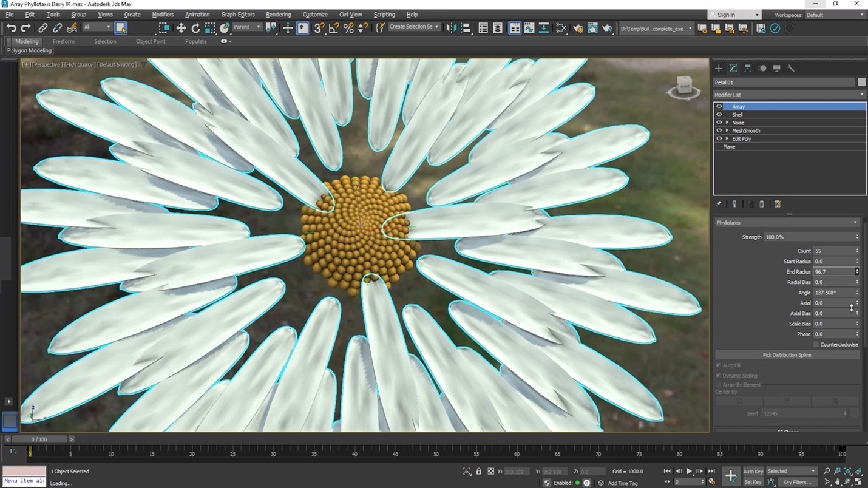Expand the Noise modifier in the stack
Screen dimensions: 868x488
tap(727, 122)
